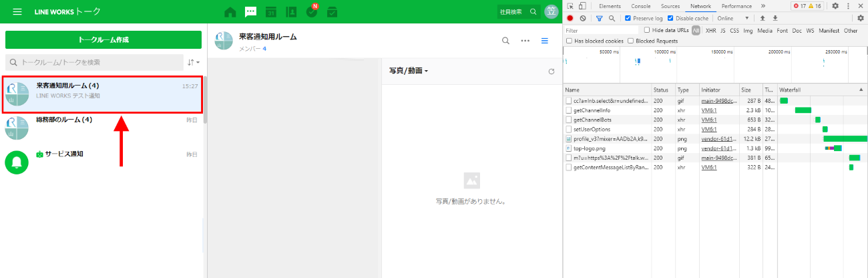This screenshot has width=868, height=278.
Task: Refresh the 写真/動画 media panel
Action: [x=551, y=72]
